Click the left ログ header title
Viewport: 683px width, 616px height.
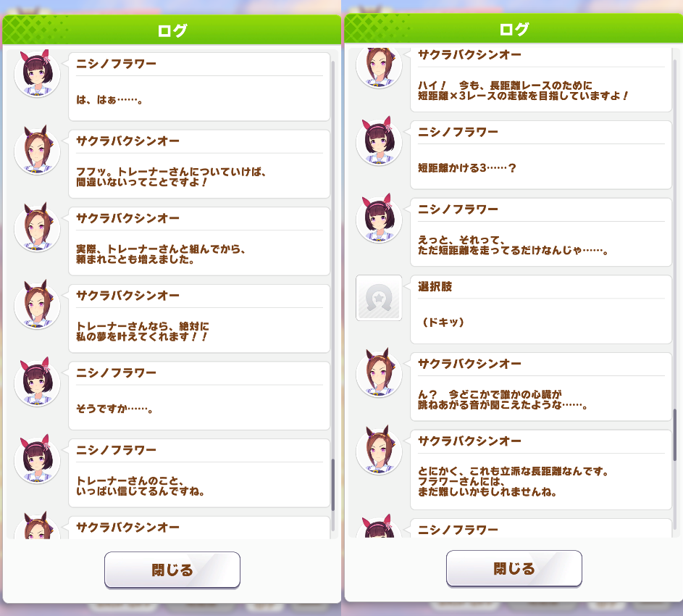172,30
